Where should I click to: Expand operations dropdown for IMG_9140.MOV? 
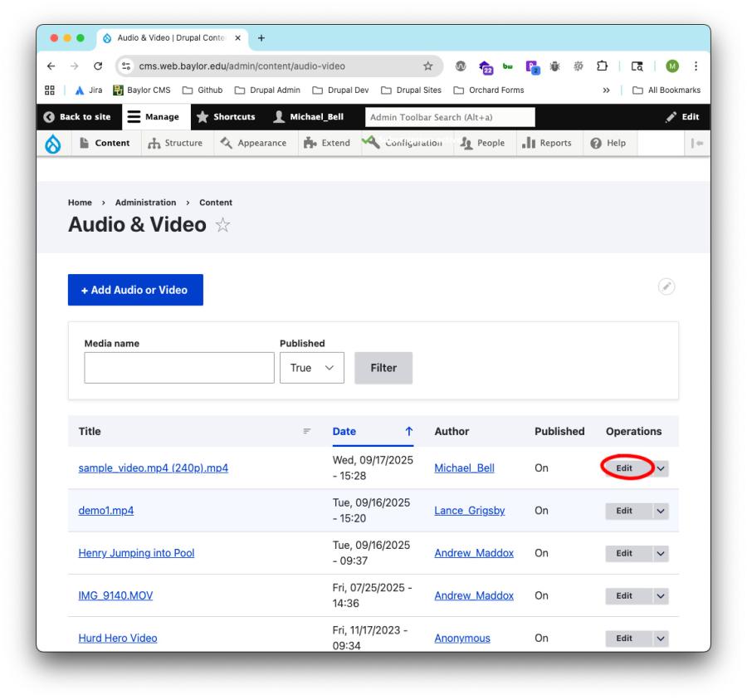[661, 596]
